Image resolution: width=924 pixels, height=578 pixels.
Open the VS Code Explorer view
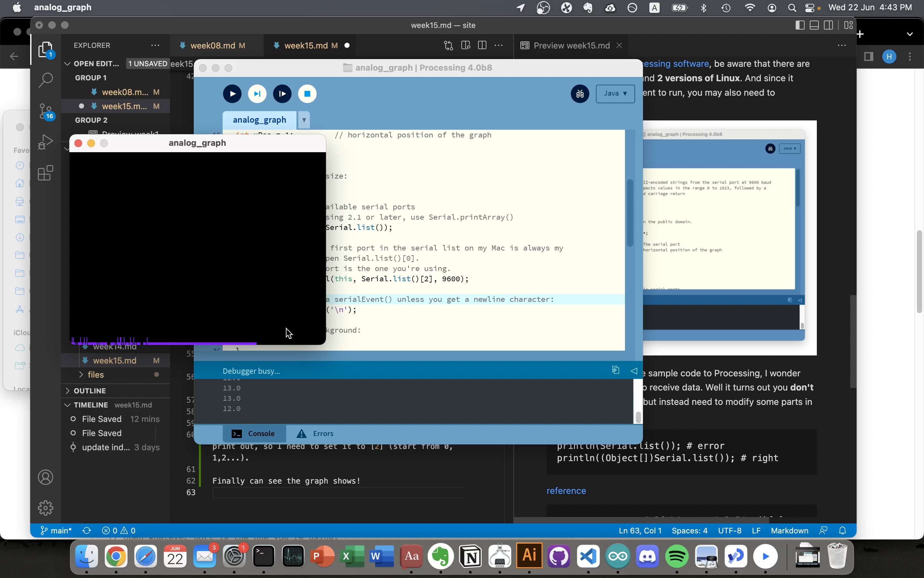pyautogui.click(x=46, y=50)
